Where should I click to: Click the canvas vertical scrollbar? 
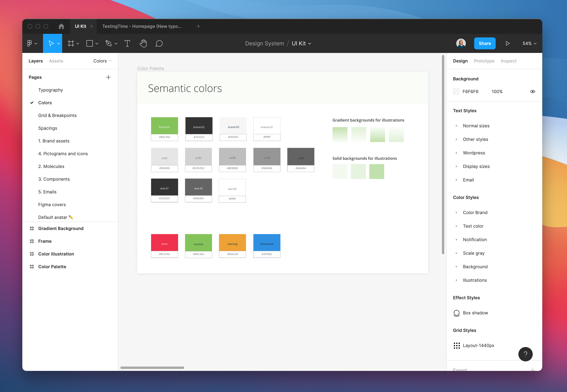pyautogui.click(x=443, y=155)
